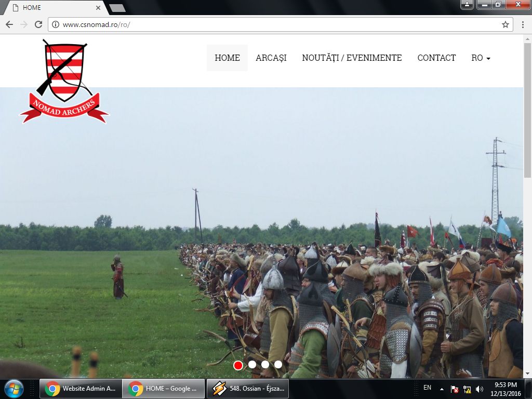The height and width of the screenshot is (399, 532).
Task: Click the page vertical scrollbar thumb
Action: 527,110
